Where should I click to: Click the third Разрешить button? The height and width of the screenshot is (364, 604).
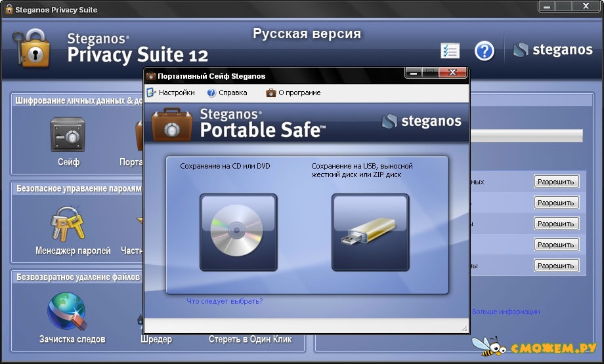click(x=556, y=224)
